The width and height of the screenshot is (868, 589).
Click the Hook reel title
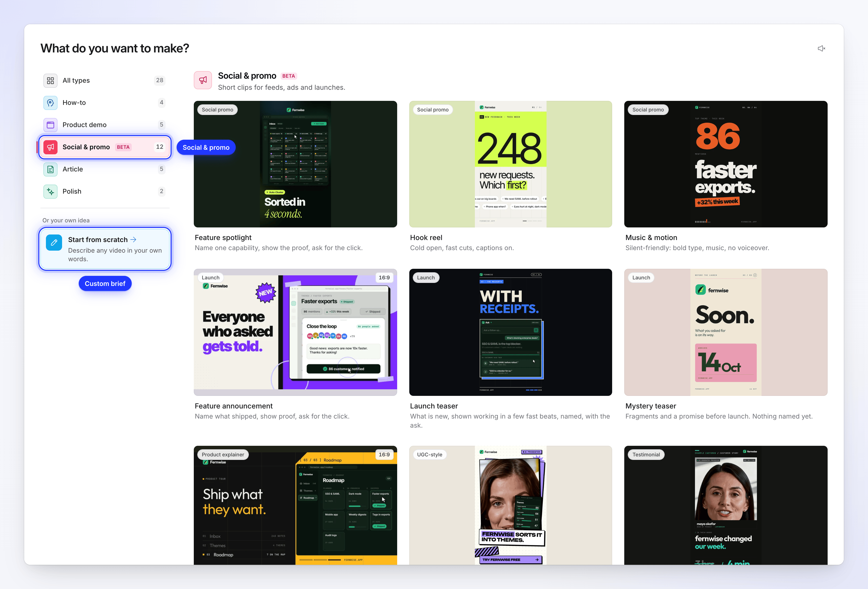pyautogui.click(x=426, y=238)
